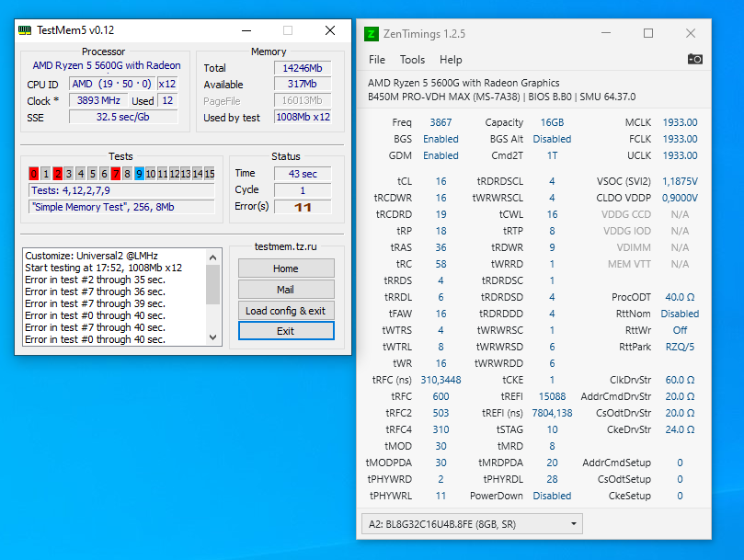Click the CkeDrvStr value 24.0 Ω
Viewport: 744px width, 560px height.
tap(680, 429)
